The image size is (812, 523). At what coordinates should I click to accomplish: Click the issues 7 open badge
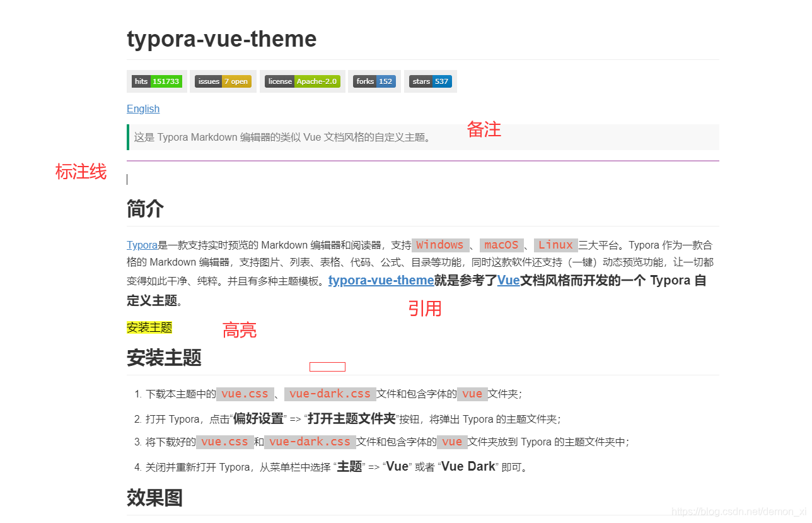[x=223, y=81]
